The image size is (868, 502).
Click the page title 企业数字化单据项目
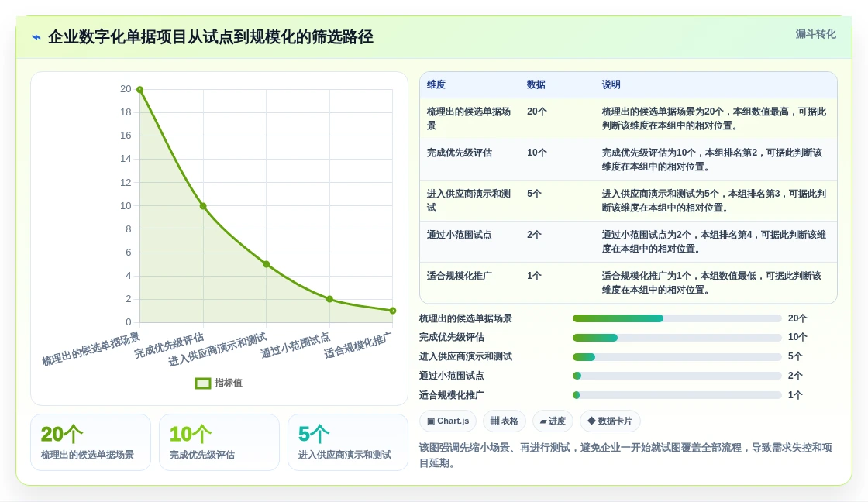click(210, 37)
